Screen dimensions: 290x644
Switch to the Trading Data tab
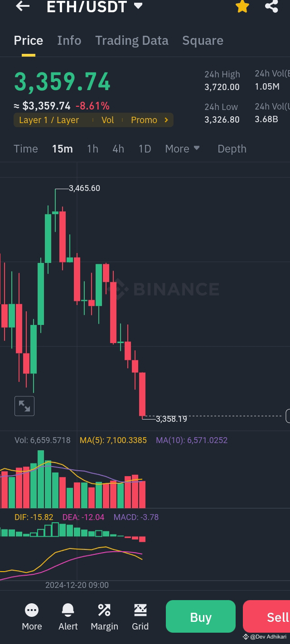[132, 40]
